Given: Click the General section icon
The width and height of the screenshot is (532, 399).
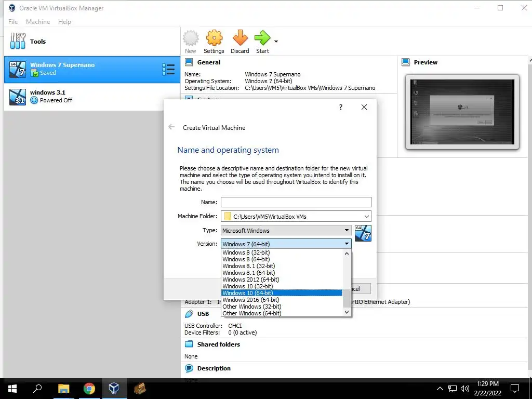Looking at the screenshot, I should coord(189,62).
